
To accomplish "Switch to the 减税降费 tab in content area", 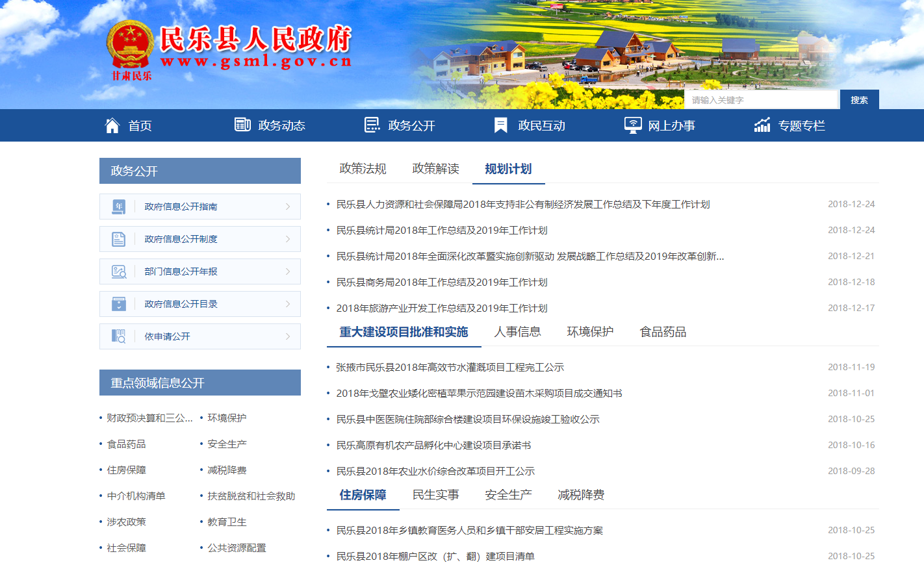I will tap(581, 495).
